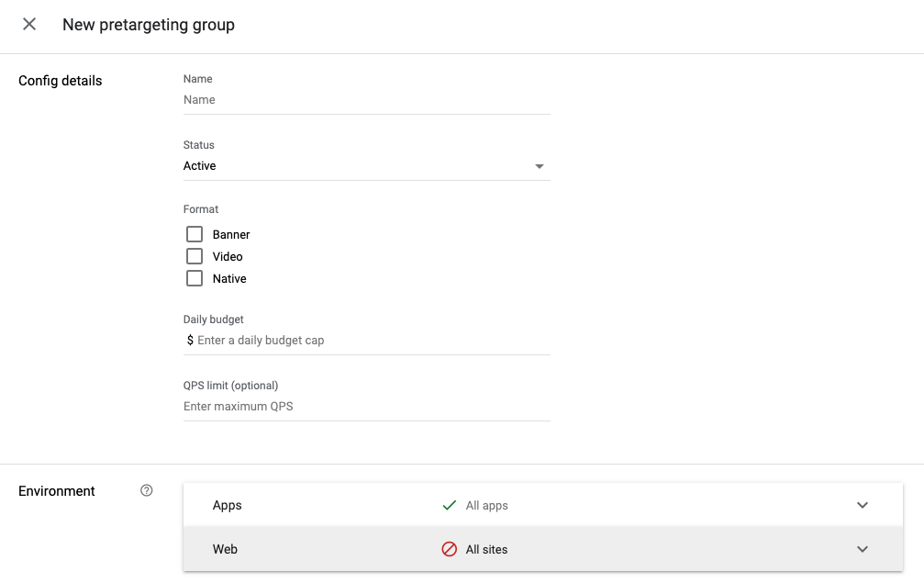Click the maximum QPS input field
The height and width of the screenshot is (583, 924).
(x=367, y=407)
